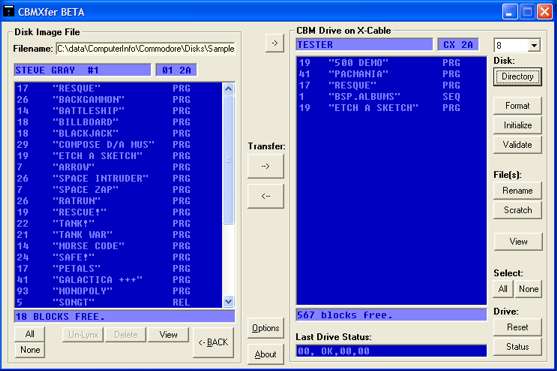Image resolution: width=557 pixels, height=371 pixels.
Task: Minimize the CBMXfer BETA window
Action: 509,12
